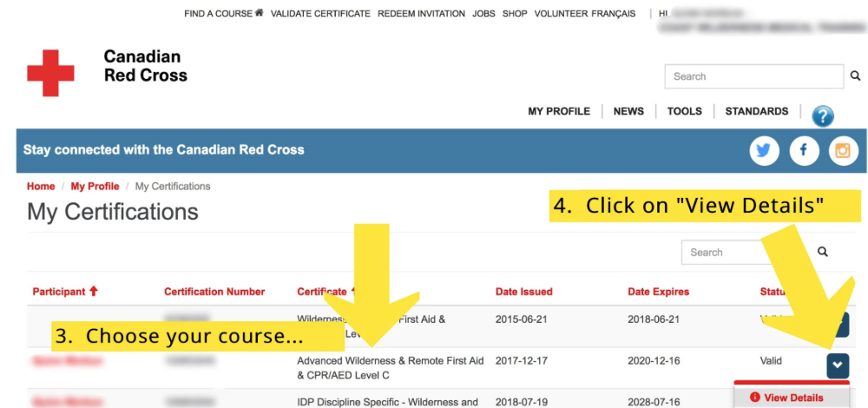The height and width of the screenshot is (408, 868).
Task: Expand the Advanced Wilderness row dropdown arrow
Action: click(x=837, y=365)
